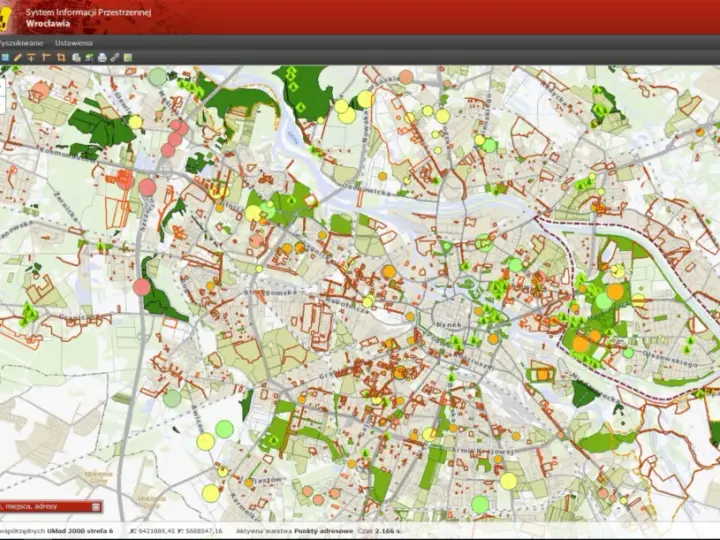Select the pencil drawing tool
The image size is (720, 540).
(17, 57)
